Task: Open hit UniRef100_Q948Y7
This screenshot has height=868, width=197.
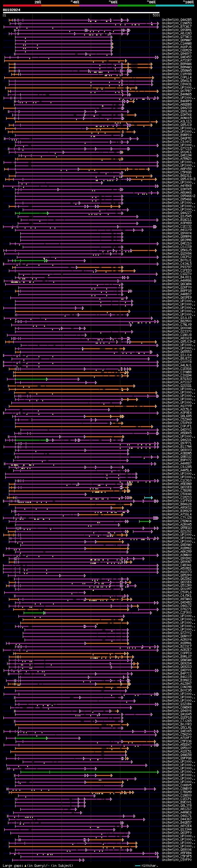Action: 177,54
